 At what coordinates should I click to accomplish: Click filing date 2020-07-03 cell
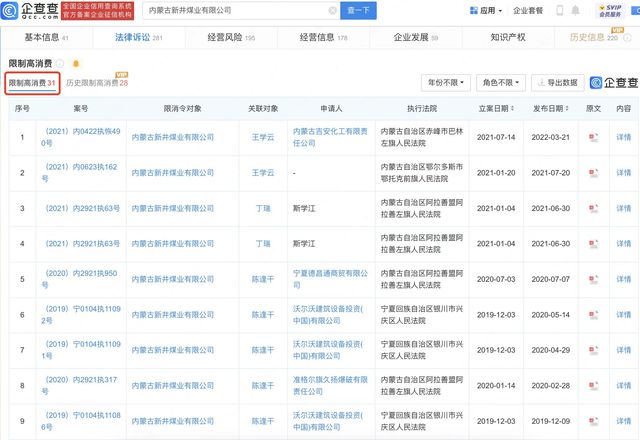[x=496, y=279]
